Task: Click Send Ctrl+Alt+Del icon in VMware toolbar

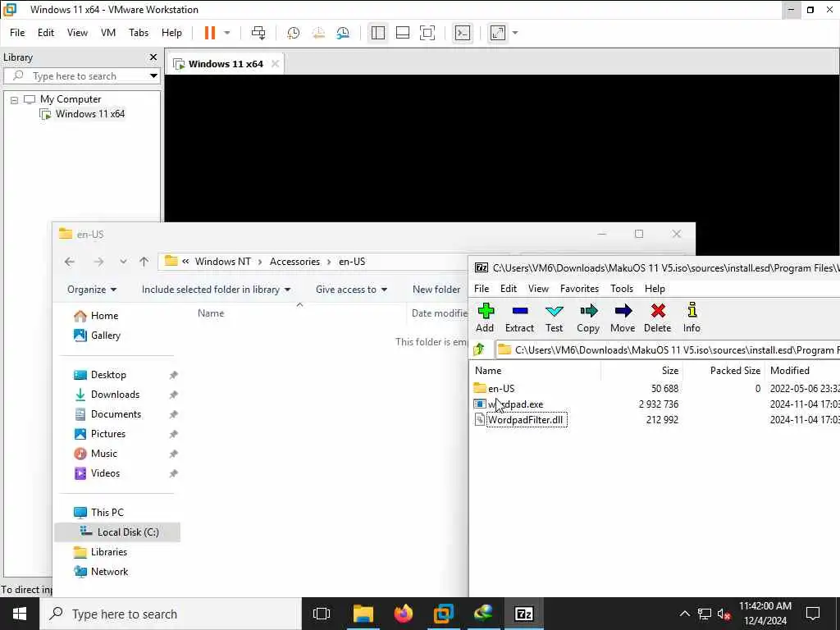Action: (x=258, y=33)
